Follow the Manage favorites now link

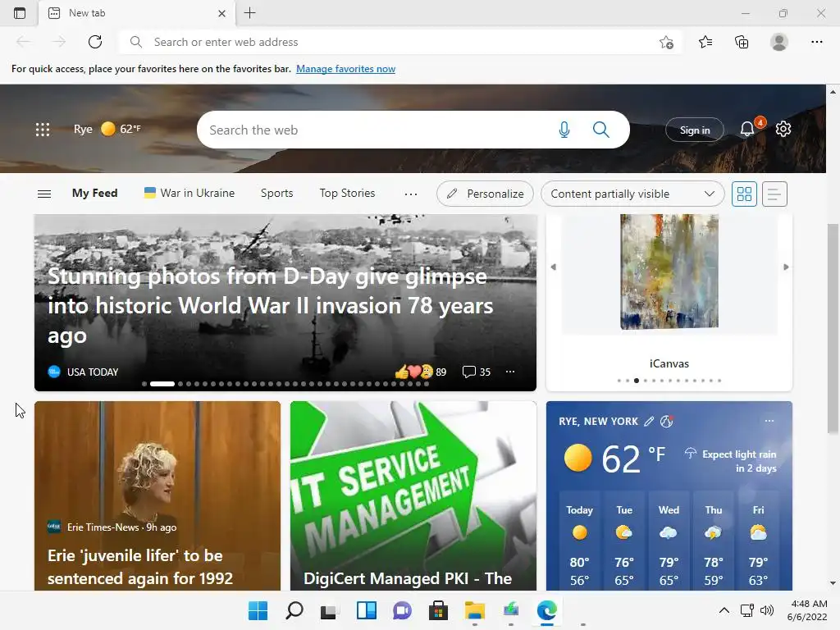[345, 69]
